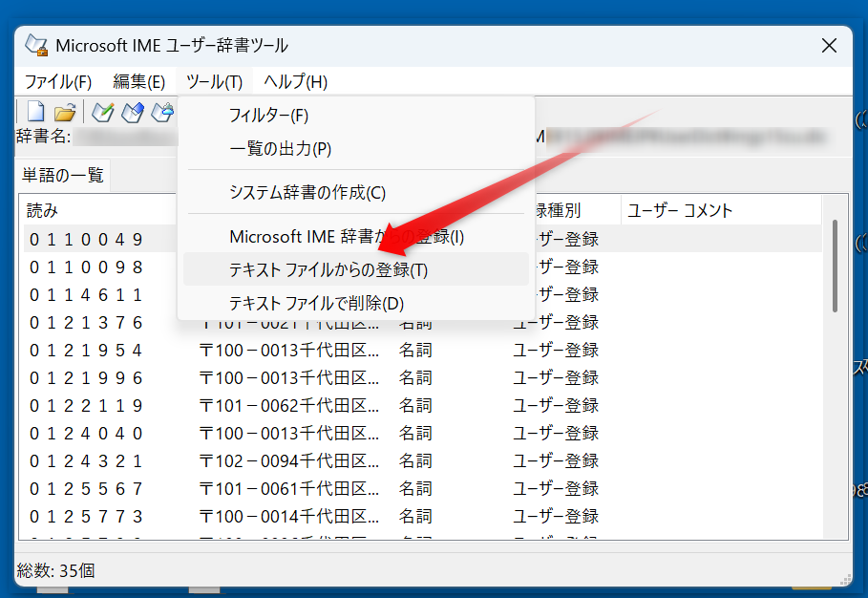The height and width of the screenshot is (598, 868).
Task: Select the row with reading 0110098
Action: tap(422, 267)
